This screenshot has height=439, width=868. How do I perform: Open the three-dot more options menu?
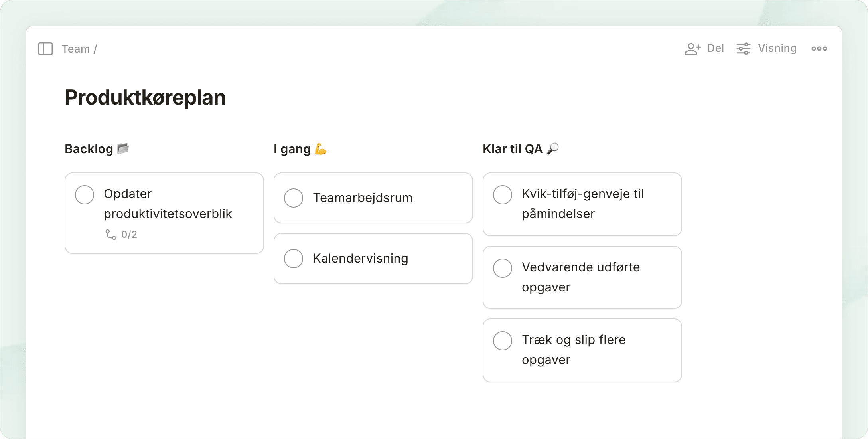(819, 49)
